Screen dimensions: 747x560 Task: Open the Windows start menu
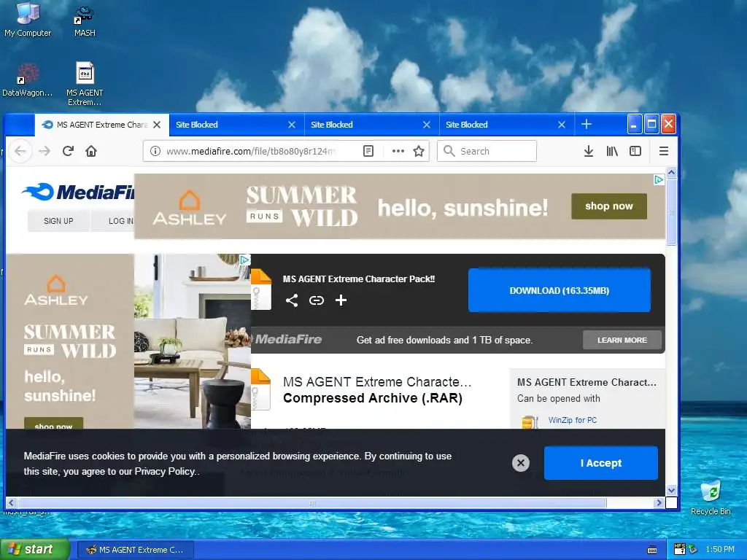pyautogui.click(x=35, y=550)
